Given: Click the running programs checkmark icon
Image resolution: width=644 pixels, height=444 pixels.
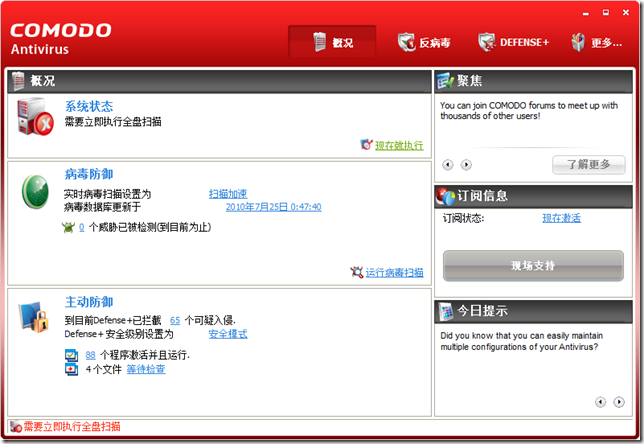Looking at the screenshot, I should 71,355.
